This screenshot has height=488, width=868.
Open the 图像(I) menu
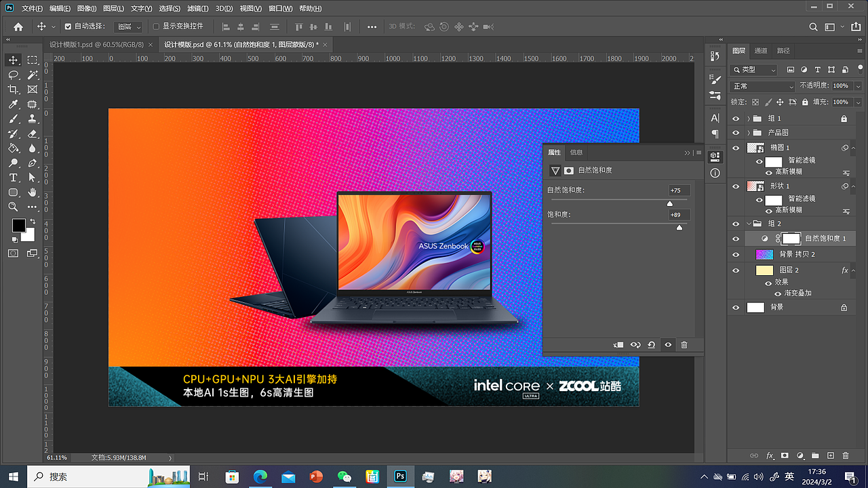pos(87,9)
